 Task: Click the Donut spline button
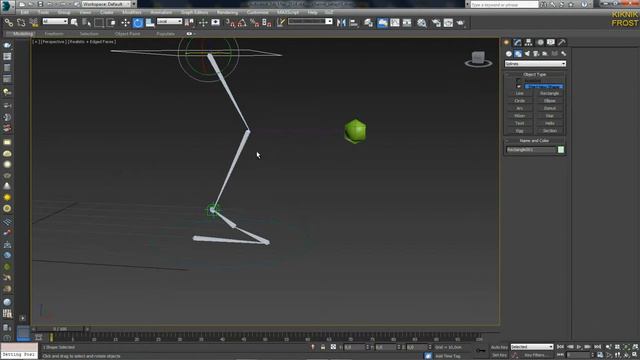550,108
